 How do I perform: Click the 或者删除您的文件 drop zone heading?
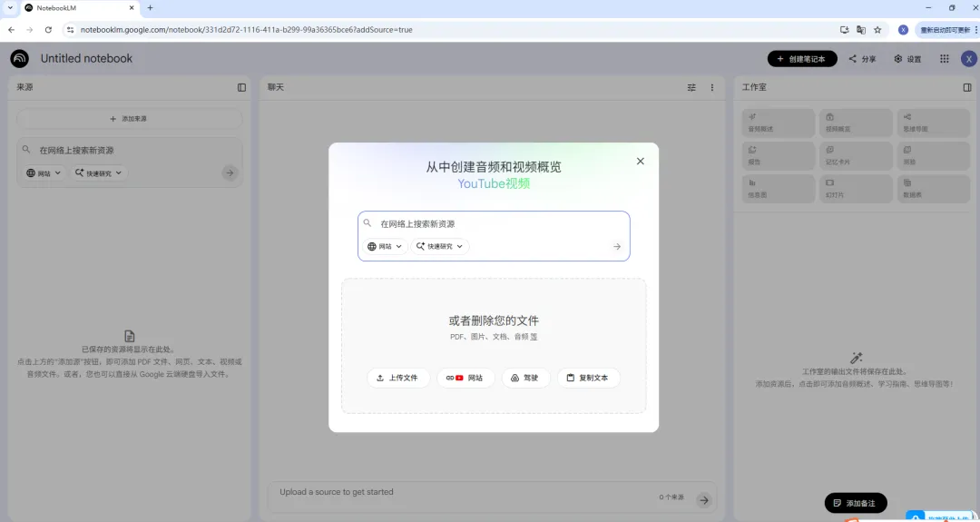494,320
